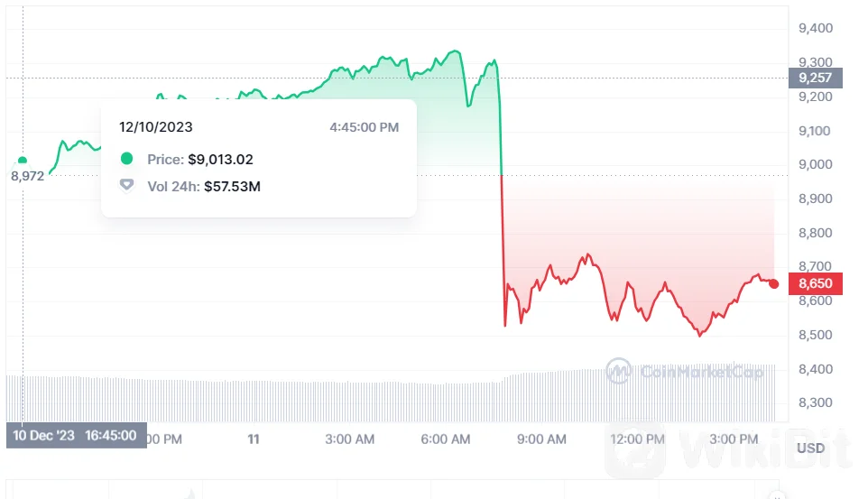Click the 12:00 PM time axis label
This screenshot has width=868, height=499.
point(639,439)
